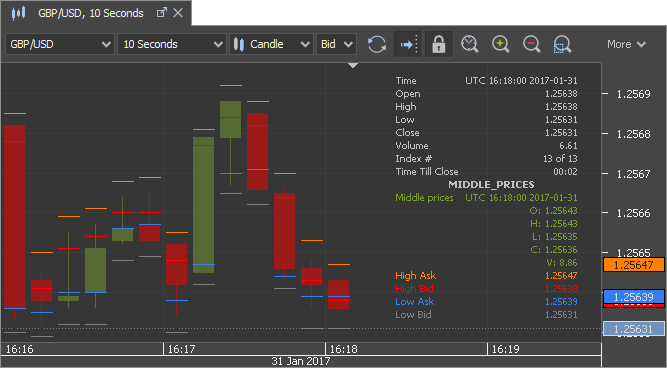
Task: Click the candlestick icon in tab header
Action: point(18,13)
